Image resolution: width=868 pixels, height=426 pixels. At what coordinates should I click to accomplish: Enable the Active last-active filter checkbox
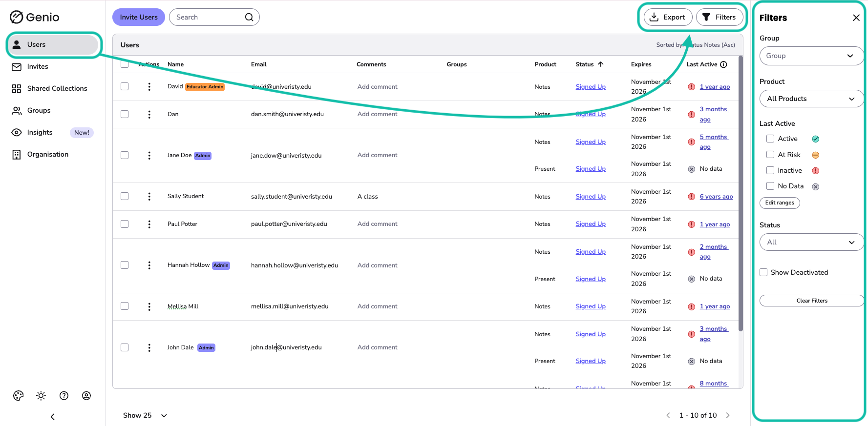(770, 139)
